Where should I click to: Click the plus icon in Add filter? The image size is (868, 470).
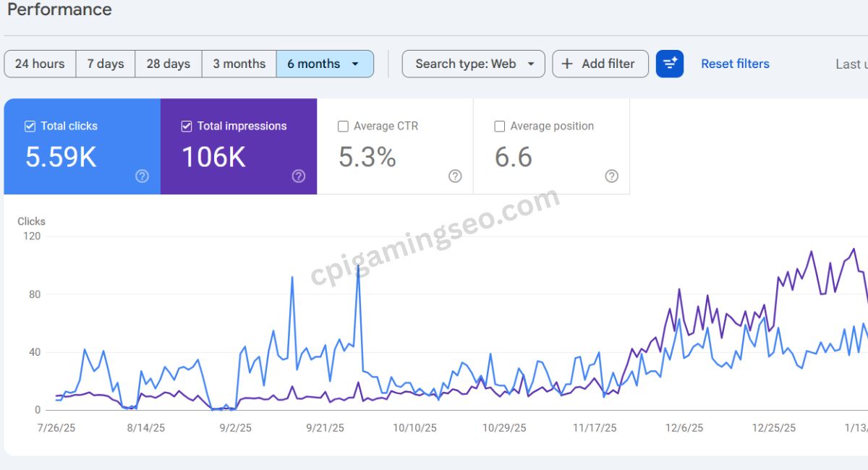(x=567, y=64)
